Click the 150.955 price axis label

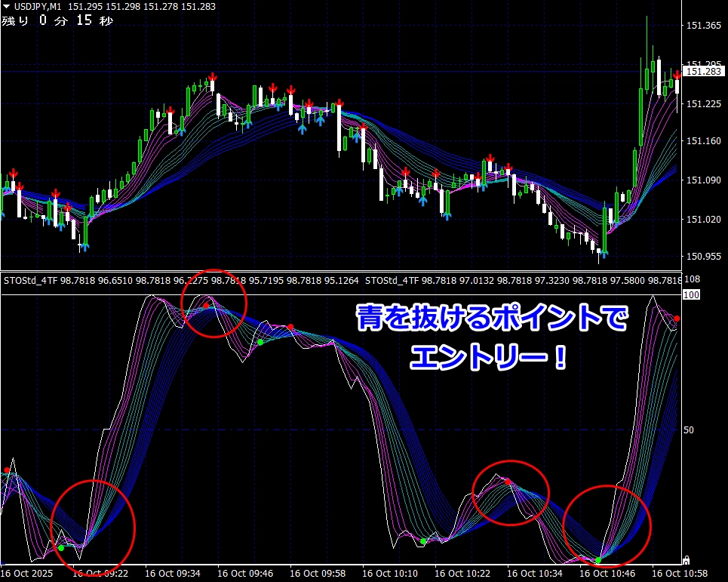(705, 257)
